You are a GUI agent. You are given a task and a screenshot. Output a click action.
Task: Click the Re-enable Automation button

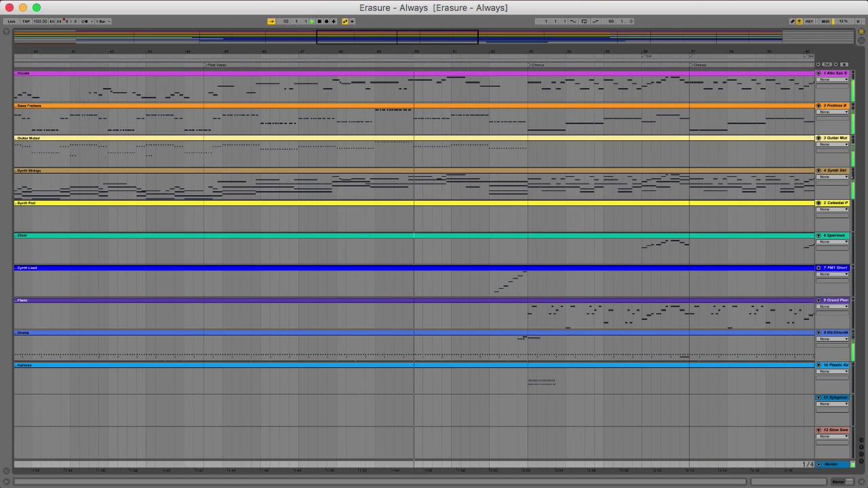352,21
